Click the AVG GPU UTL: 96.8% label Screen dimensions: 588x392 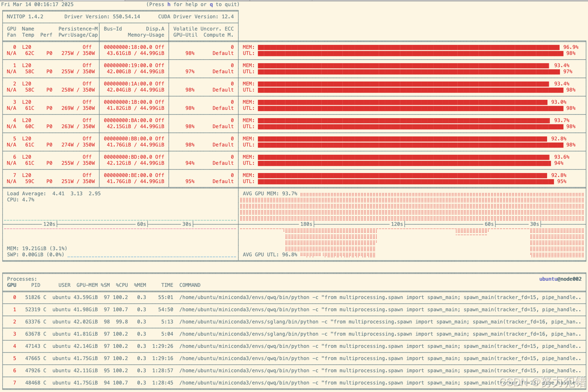point(270,255)
